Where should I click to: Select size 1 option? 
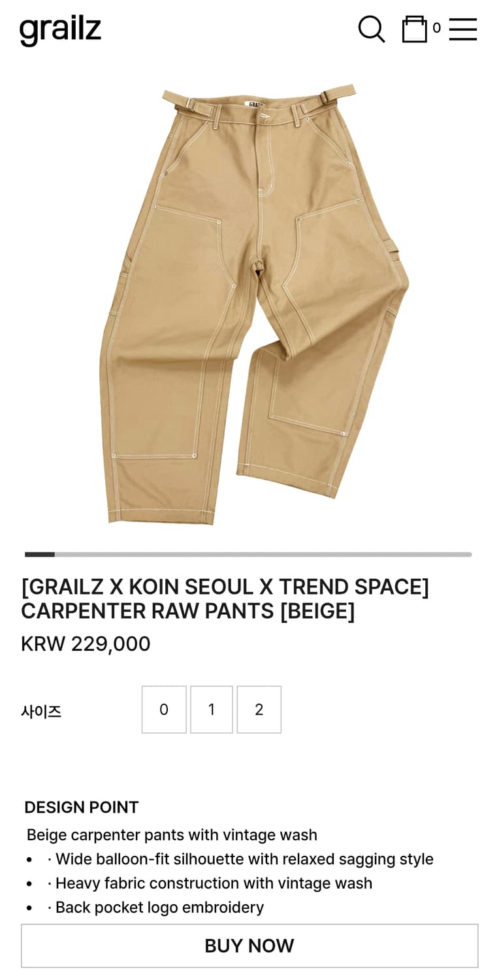[212, 710]
